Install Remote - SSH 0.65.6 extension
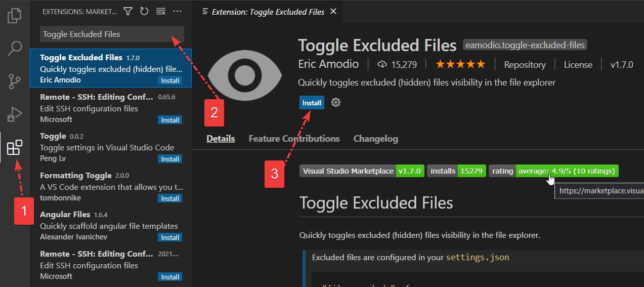 [x=170, y=120]
